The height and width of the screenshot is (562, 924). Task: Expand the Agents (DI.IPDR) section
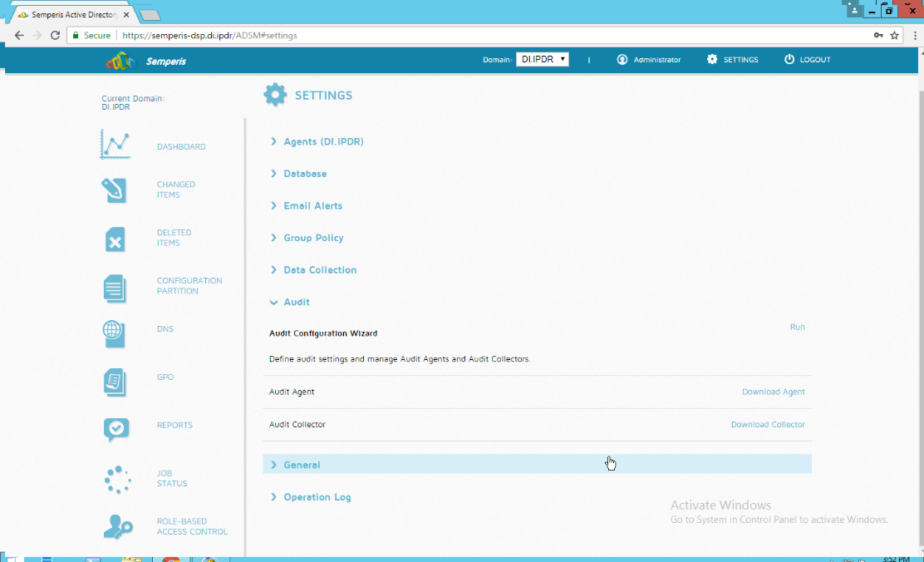tap(323, 142)
